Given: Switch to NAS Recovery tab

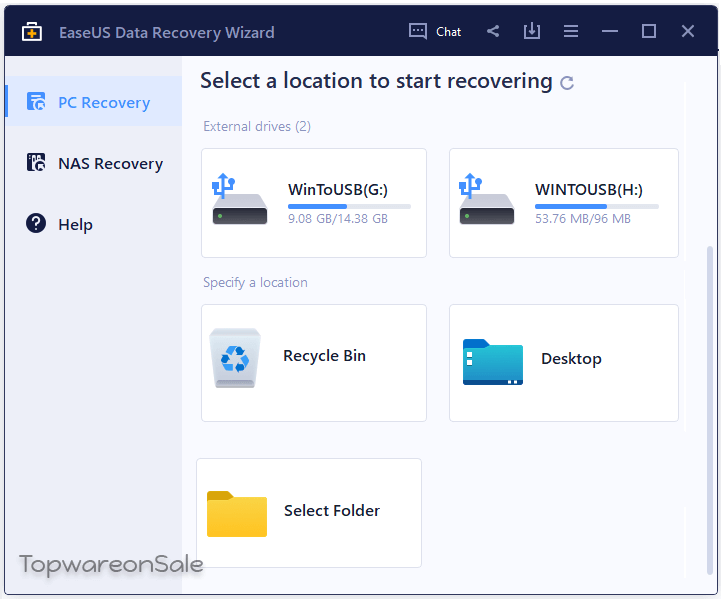Looking at the screenshot, I should [x=93, y=163].
